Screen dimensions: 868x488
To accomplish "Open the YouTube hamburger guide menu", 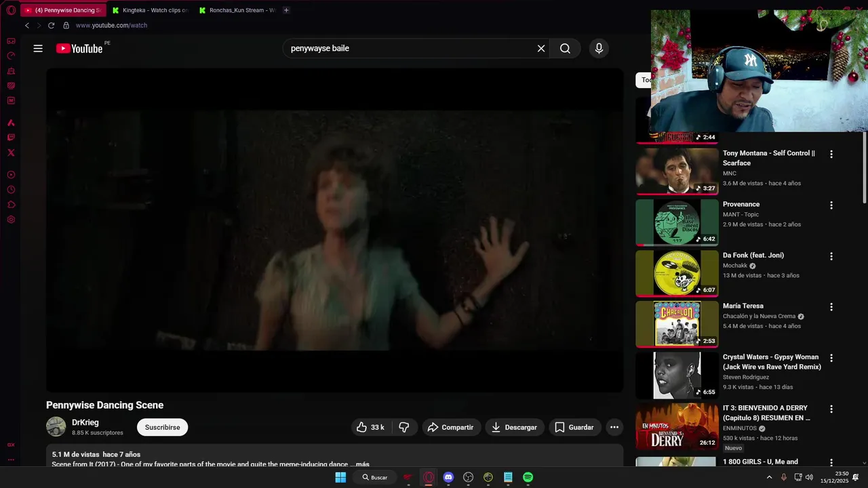I will [38, 48].
